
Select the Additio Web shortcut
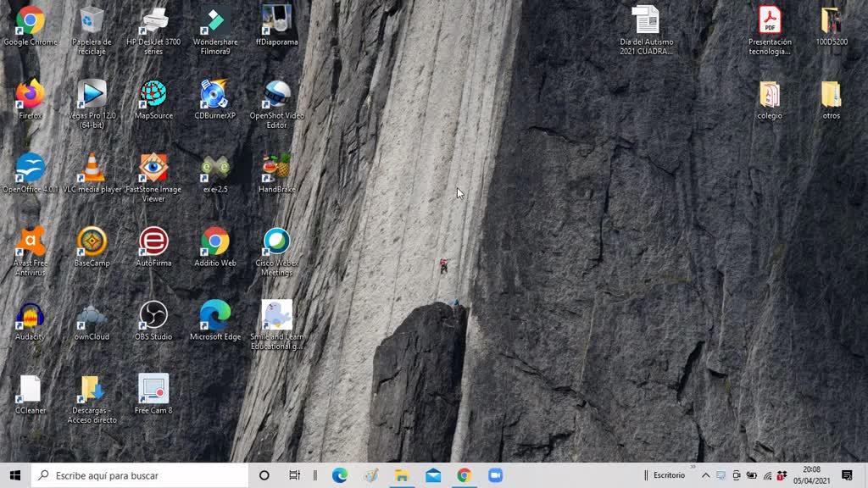coord(215,247)
